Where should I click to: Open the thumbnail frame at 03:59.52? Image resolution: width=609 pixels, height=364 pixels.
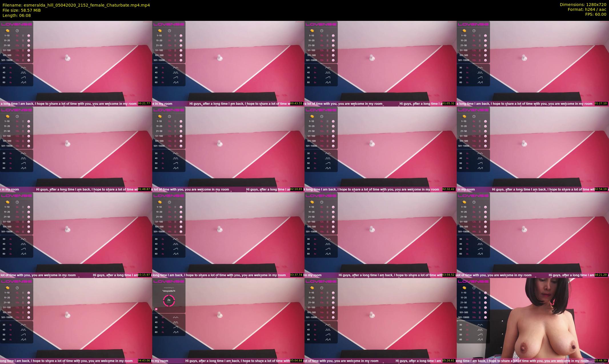pyautogui.click(x=380, y=235)
